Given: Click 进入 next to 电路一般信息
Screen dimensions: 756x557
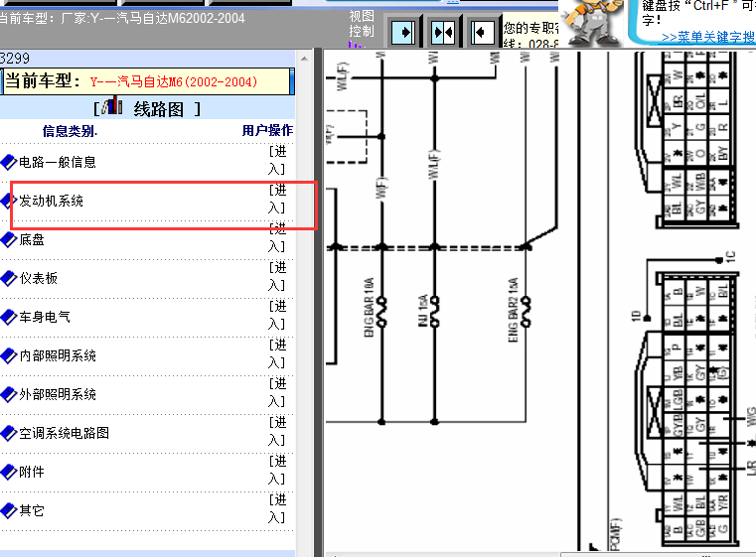Looking at the screenshot, I should pyautogui.click(x=277, y=161).
